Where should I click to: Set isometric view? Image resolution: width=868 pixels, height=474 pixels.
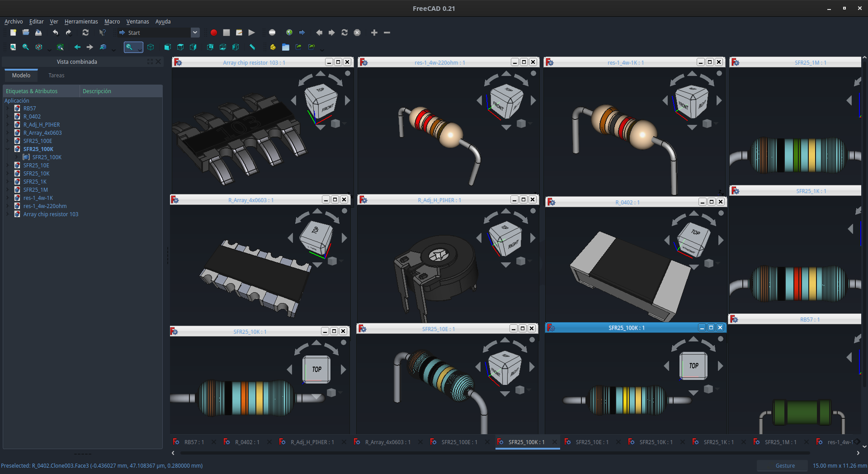click(151, 47)
